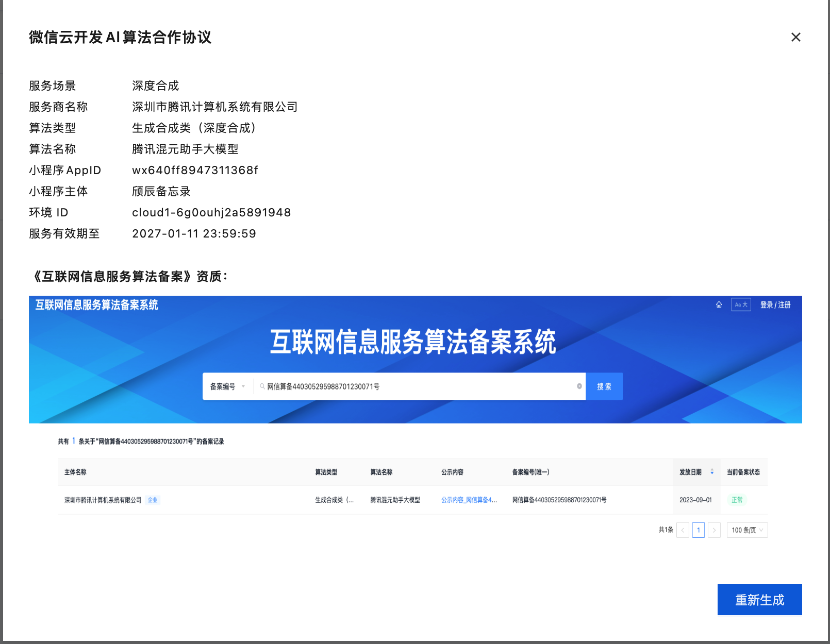Click the AppID value wx640ff8947311368f
This screenshot has width=830, height=644.
(195, 170)
